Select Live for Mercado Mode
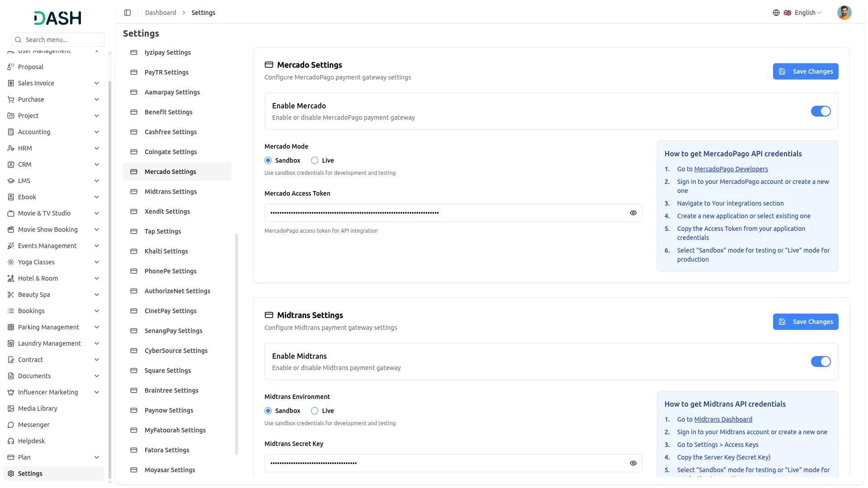 pos(315,160)
